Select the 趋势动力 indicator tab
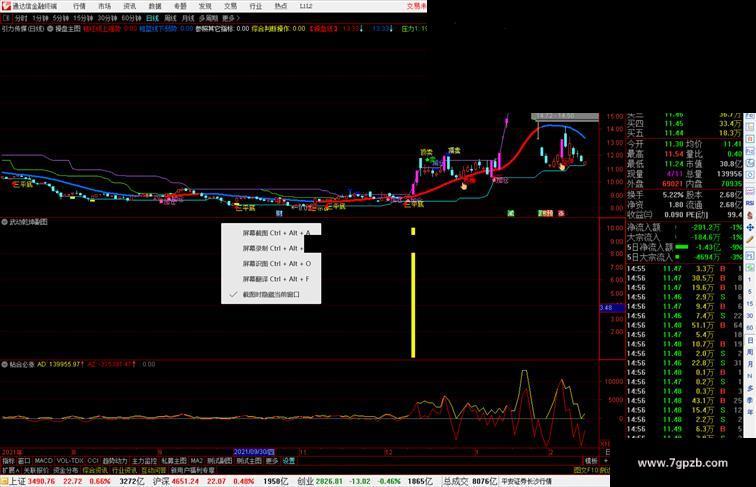Viewport: 756px width, 487px height. [115, 461]
